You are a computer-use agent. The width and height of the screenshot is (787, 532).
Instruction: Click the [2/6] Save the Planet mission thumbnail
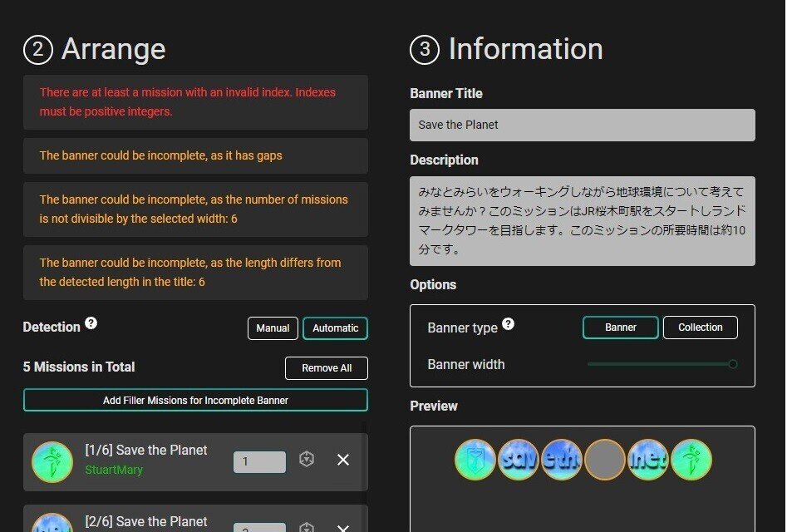pyautogui.click(x=52, y=526)
